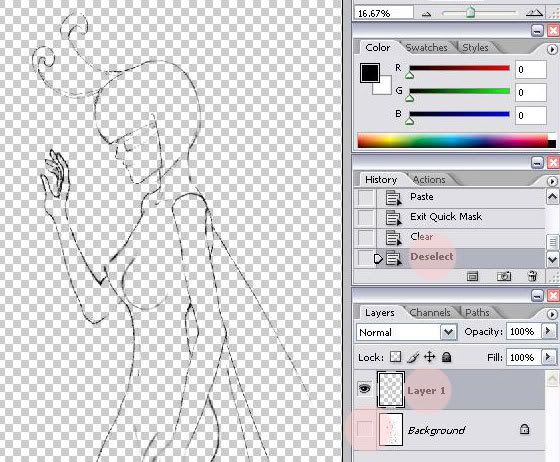This screenshot has width=560, height=462.
Task: Enable lock image pixels brush icon
Action: [413, 357]
